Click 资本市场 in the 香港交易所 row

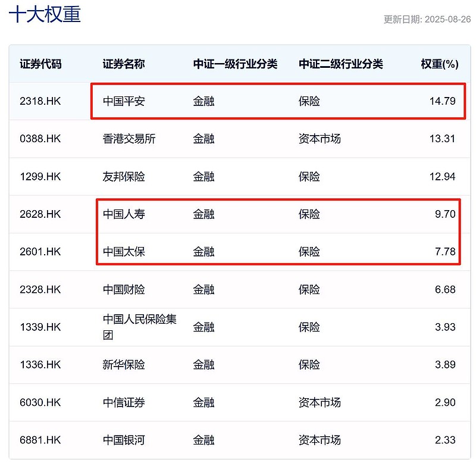[x=320, y=139]
